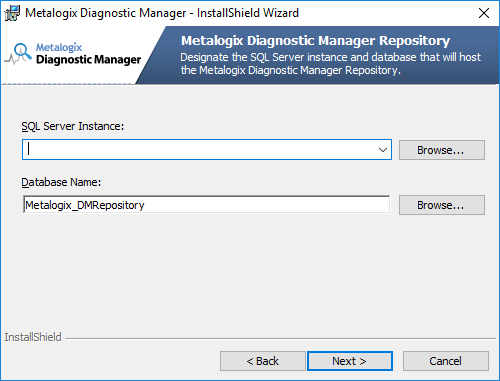Image resolution: width=500 pixels, height=381 pixels.
Task: Click the installer icon in the title bar
Action: (12, 13)
